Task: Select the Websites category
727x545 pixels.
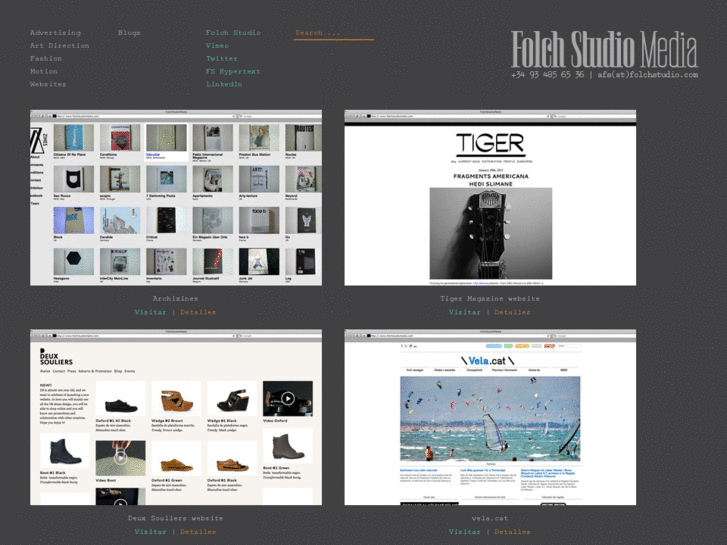Action: pyautogui.click(x=48, y=84)
